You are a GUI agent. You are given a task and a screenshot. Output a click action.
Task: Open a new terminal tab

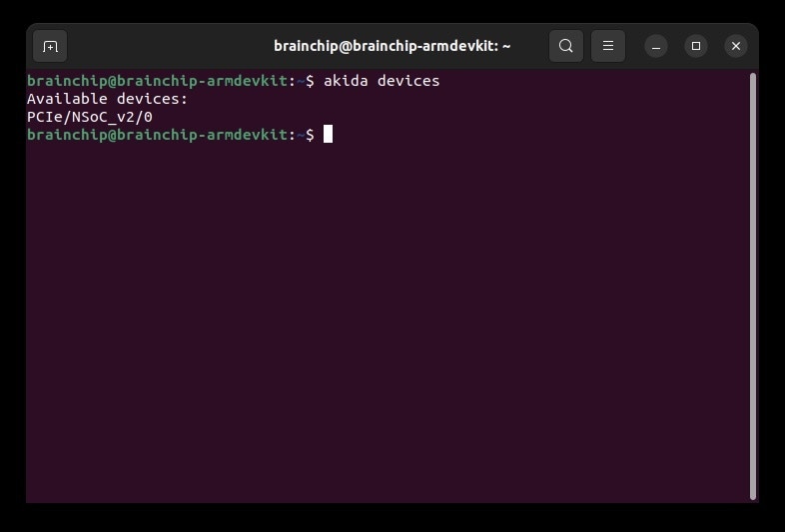pyautogui.click(x=50, y=46)
